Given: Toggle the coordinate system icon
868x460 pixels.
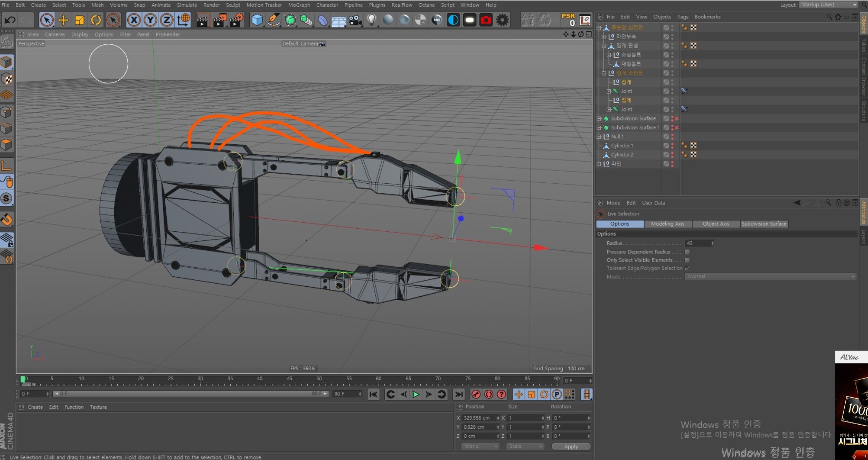Looking at the screenshot, I should (x=183, y=20).
